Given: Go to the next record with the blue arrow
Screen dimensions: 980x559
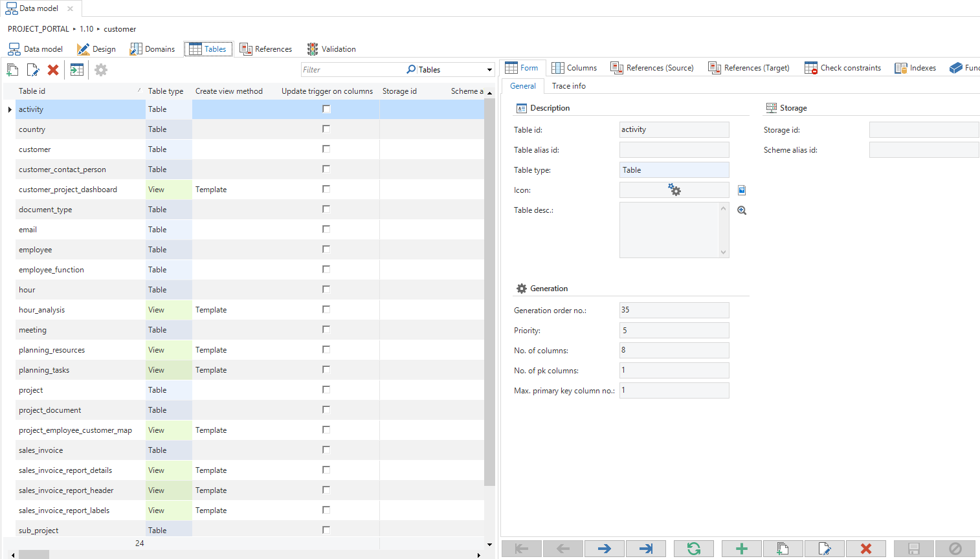Looking at the screenshot, I should point(604,549).
